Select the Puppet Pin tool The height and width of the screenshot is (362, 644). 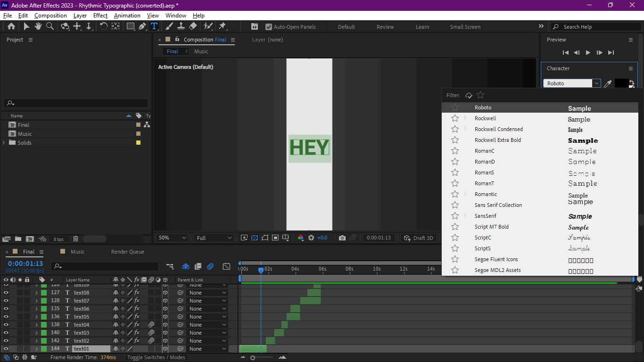coord(223,26)
